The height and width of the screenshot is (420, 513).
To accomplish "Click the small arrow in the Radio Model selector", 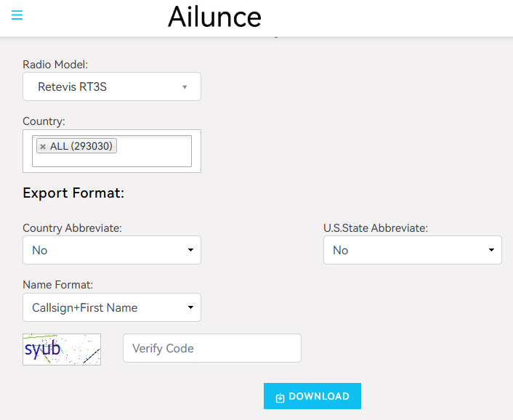I will (x=185, y=87).
